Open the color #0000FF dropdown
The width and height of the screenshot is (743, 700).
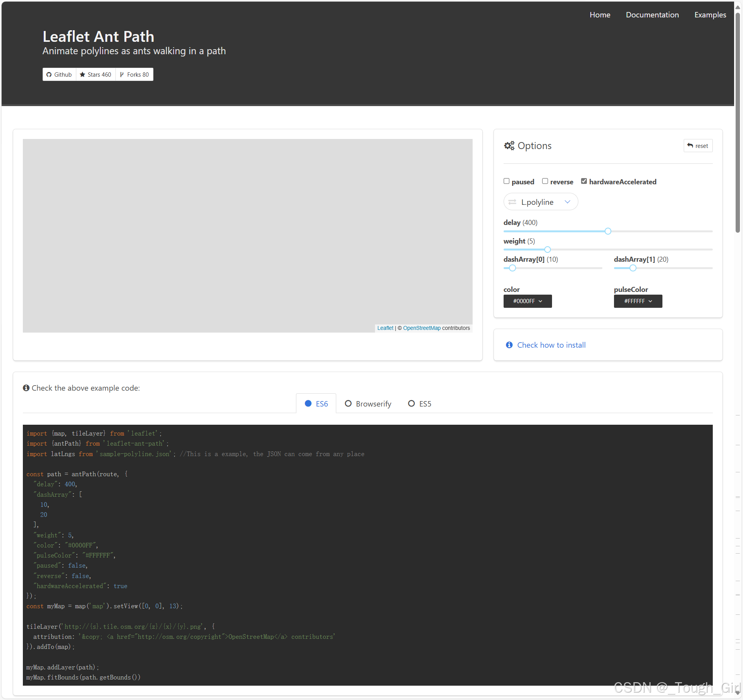pos(528,301)
